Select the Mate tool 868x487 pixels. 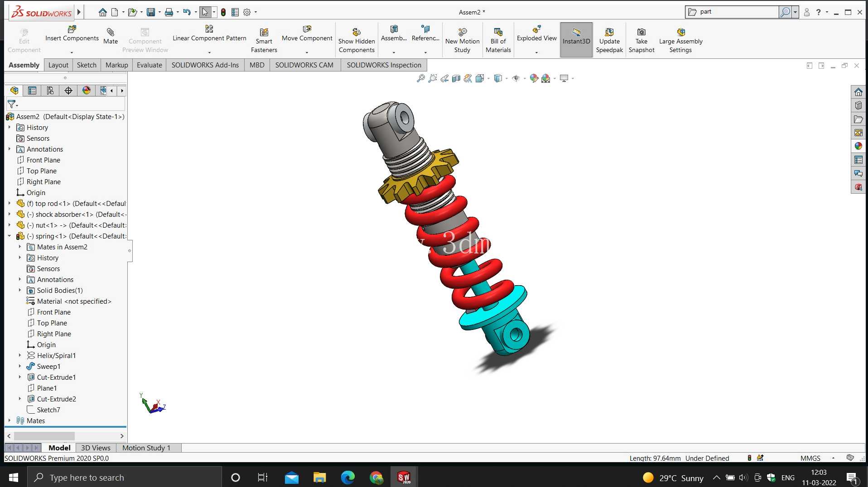(x=110, y=36)
